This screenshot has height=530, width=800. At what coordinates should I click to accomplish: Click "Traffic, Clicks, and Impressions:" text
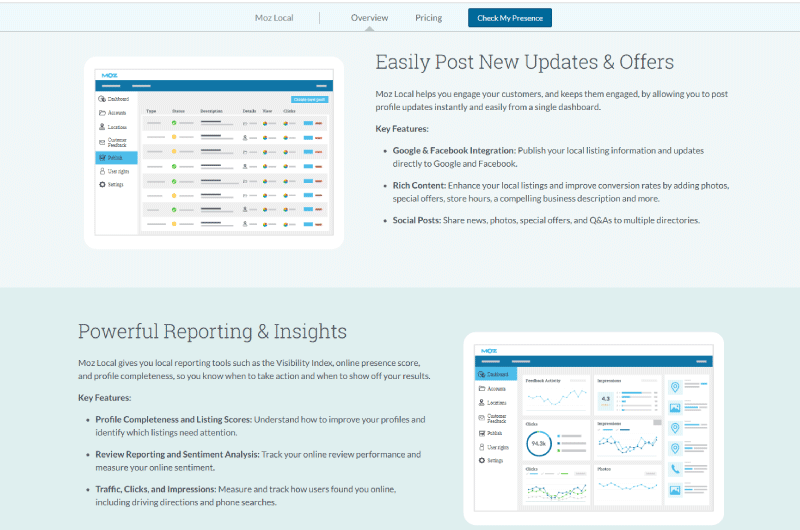point(156,489)
